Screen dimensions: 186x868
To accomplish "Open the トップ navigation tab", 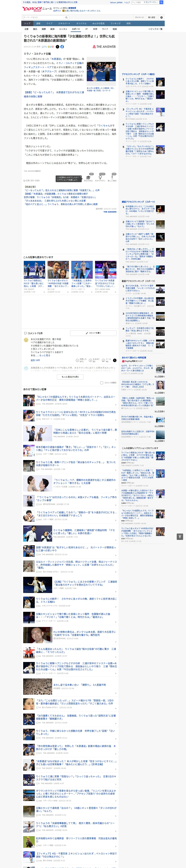I will pyautogui.click(x=27, y=24).
